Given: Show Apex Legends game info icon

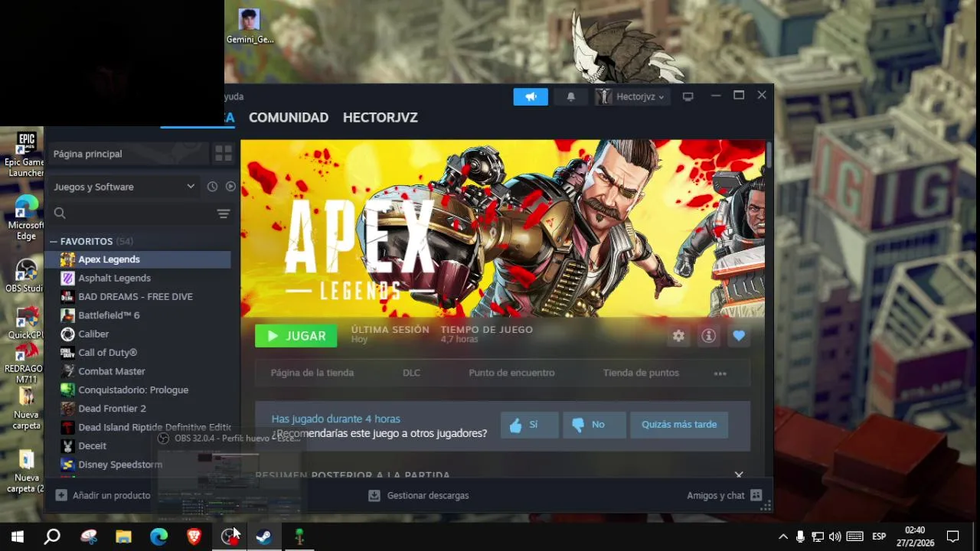Looking at the screenshot, I should (709, 336).
